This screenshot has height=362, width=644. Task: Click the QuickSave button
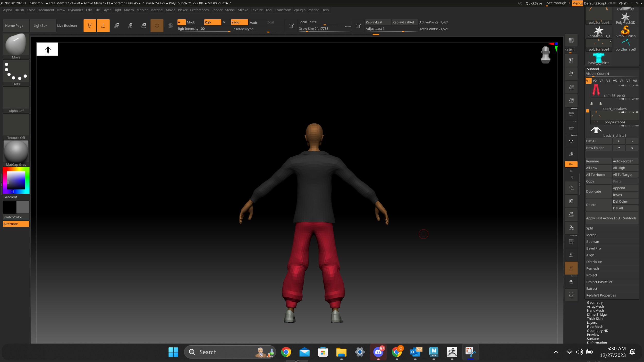[x=534, y=3]
